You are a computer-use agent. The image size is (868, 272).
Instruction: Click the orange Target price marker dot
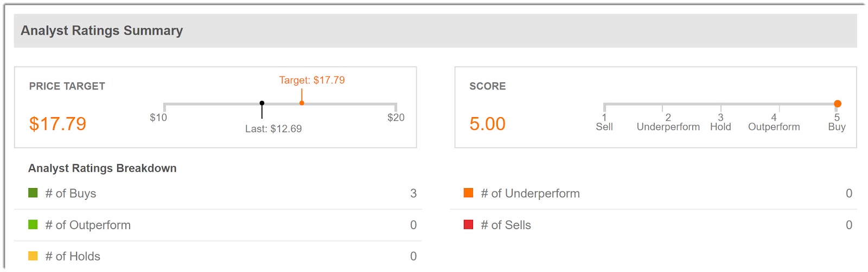(x=302, y=103)
